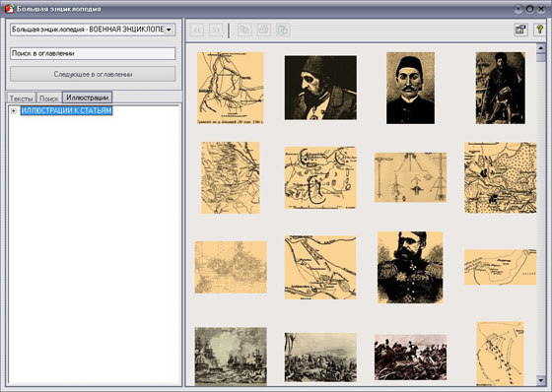Select the Иллюстрации tab
This screenshot has width=552, height=392.
click(x=88, y=98)
